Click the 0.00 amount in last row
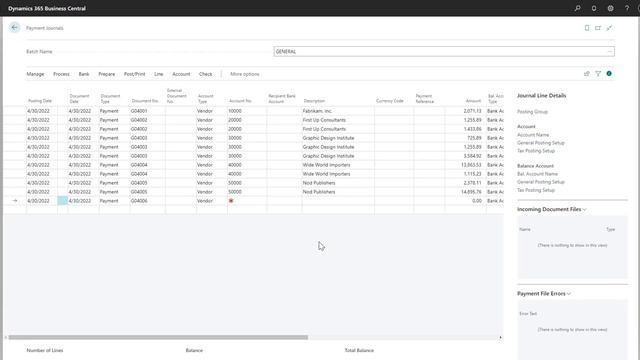Screen dimensions: 640x360 (x=477, y=201)
